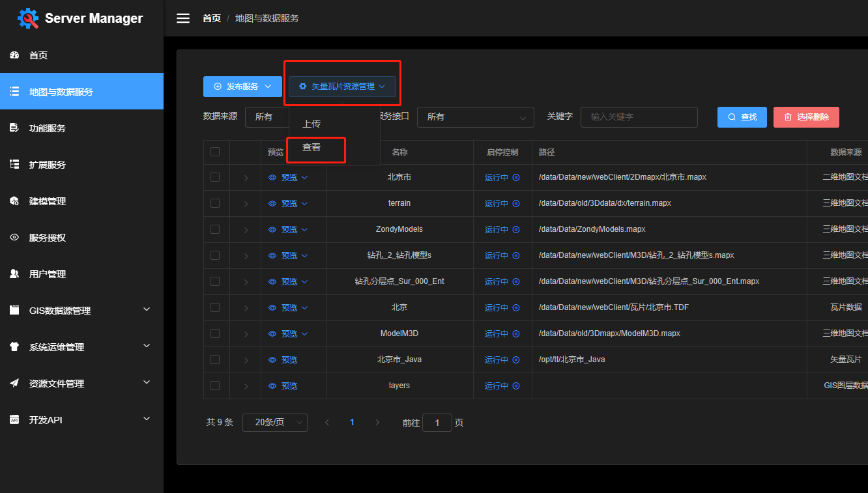
Task: Click the Server Manager gear logo
Action: pyautogui.click(x=28, y=18)
